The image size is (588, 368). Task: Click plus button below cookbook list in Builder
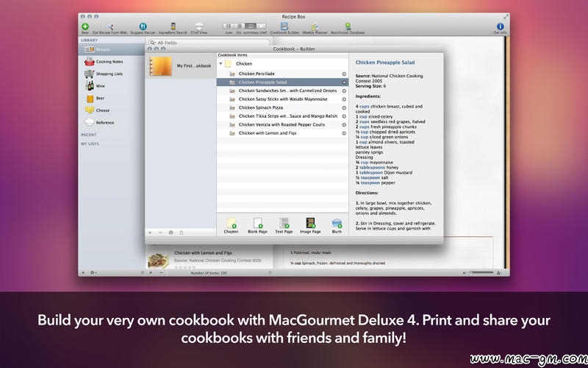(x=150, y=233)
